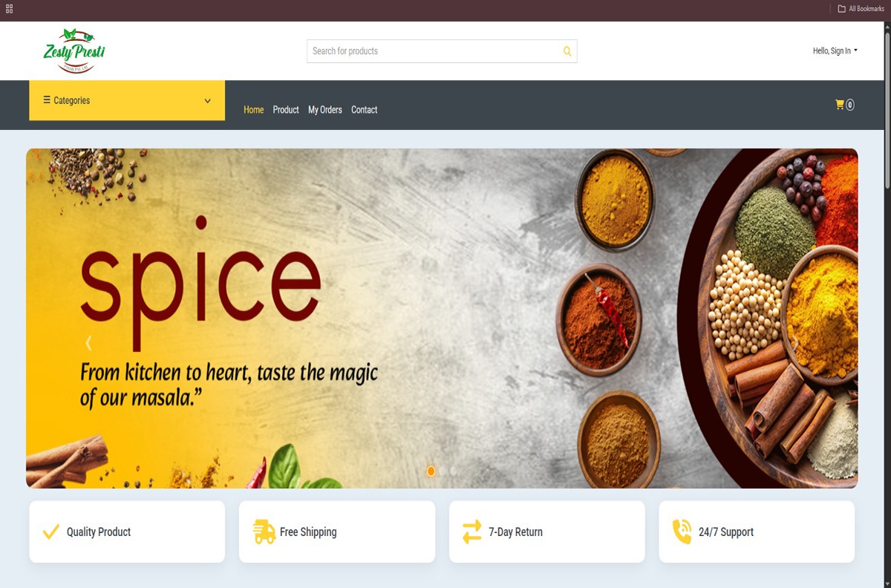Click the Categories chevron arrow
891x588 pixels.
coord(207,101)
